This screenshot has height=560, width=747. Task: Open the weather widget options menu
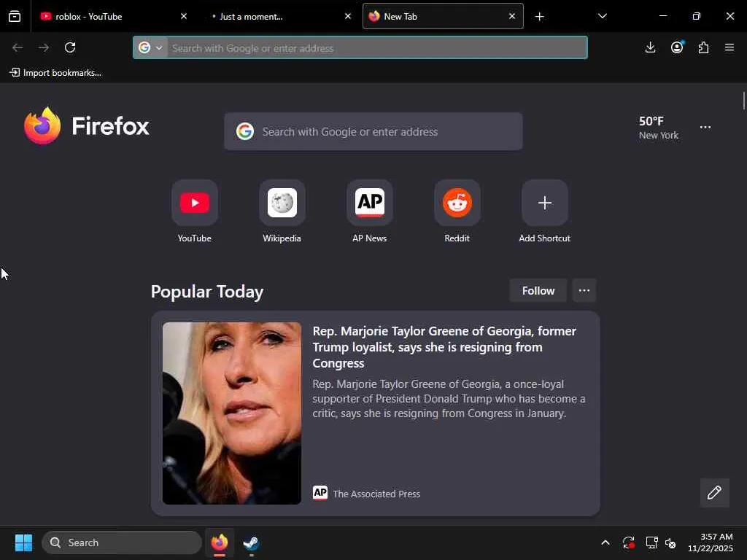coord(705,127)
